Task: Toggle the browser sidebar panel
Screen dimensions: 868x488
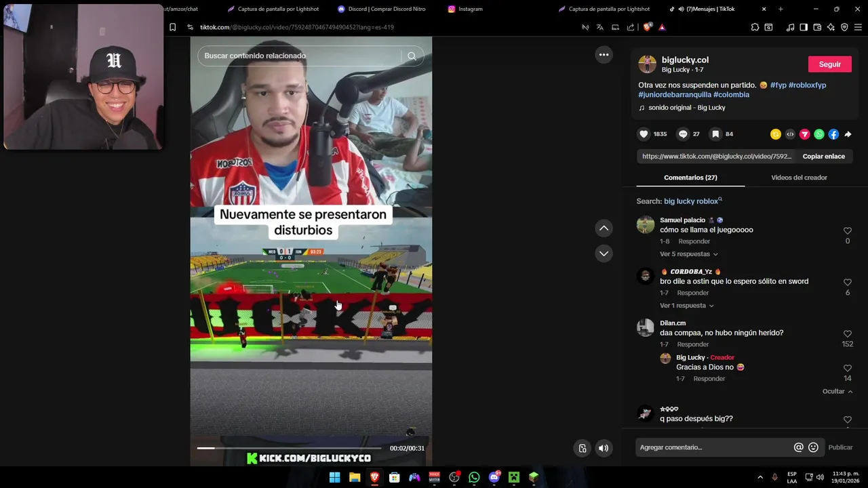Action: pos(804,27)
